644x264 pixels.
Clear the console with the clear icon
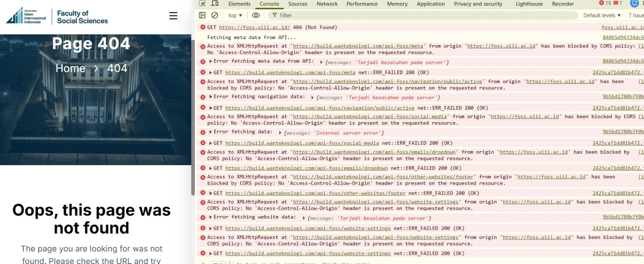click(215, 15)
